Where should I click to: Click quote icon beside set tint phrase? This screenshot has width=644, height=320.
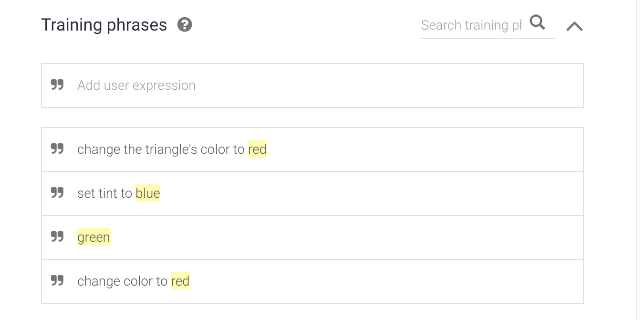click(57, 193)
